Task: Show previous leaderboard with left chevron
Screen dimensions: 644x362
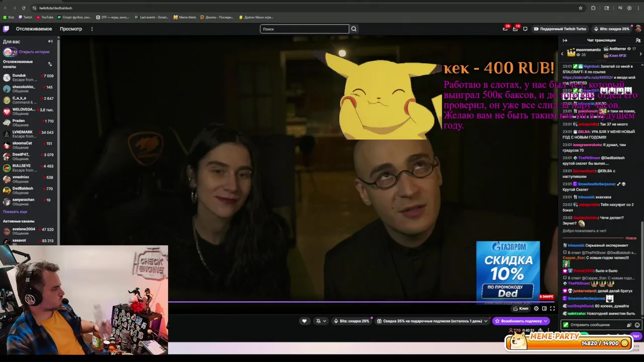Action: pos(562,53)
